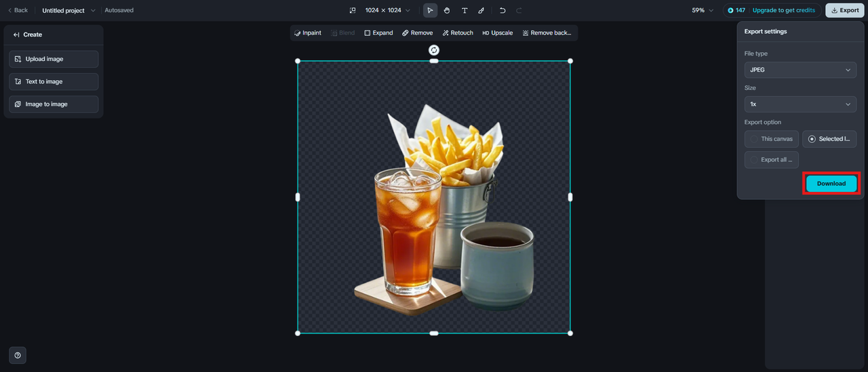Click the canvas resize icon
The width and height of the screenshot is (868, 372).
coord(353,10)
